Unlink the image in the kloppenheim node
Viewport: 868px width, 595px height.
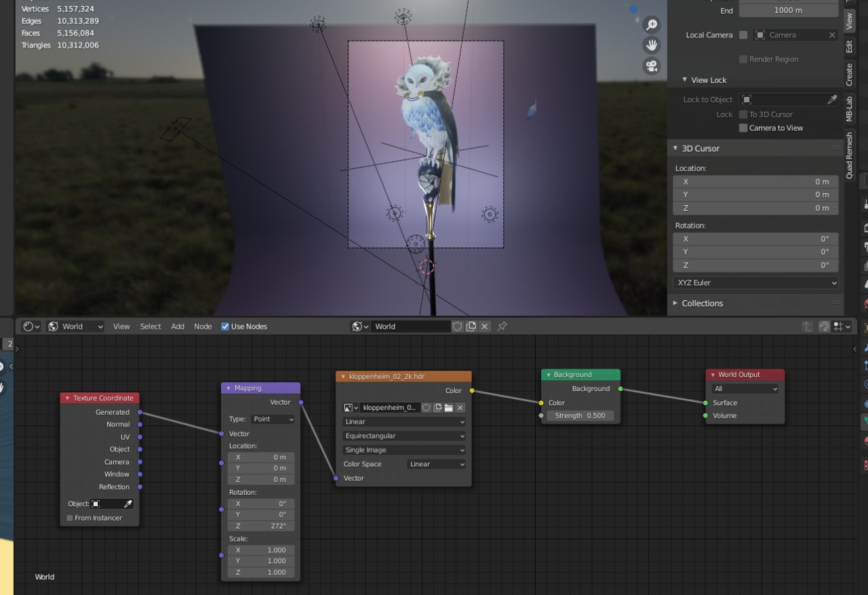460,408
